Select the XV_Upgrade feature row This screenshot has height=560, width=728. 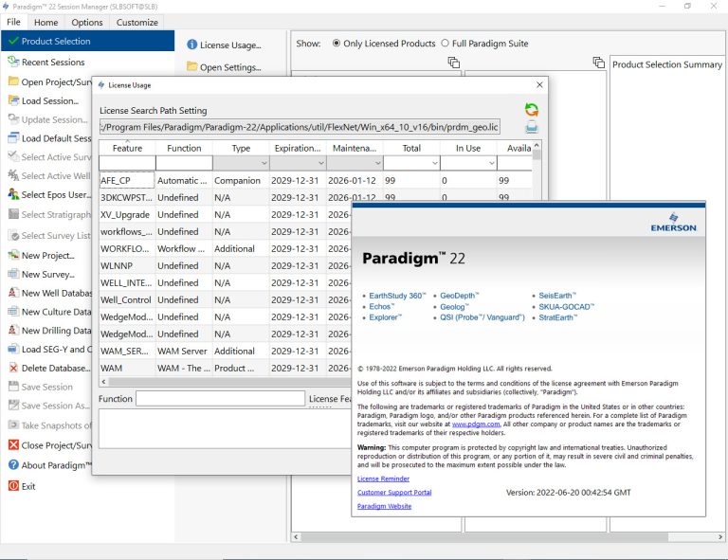(226, 214)
